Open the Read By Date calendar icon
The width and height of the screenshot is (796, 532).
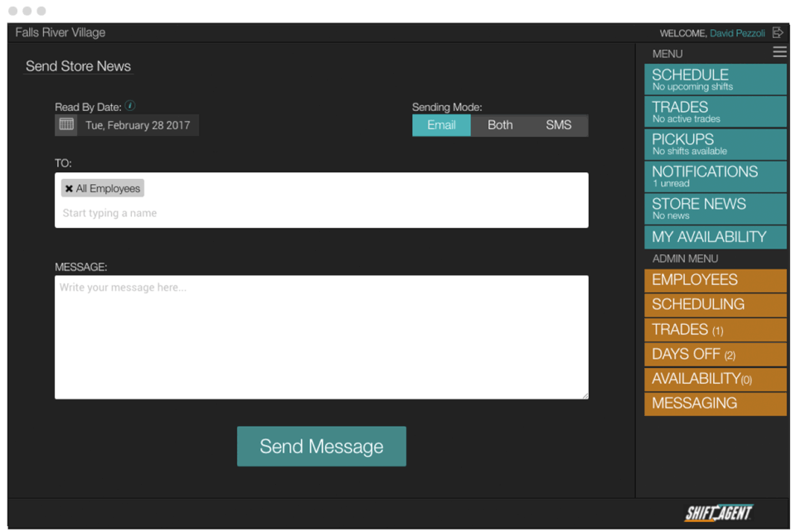tap(66, 124)
